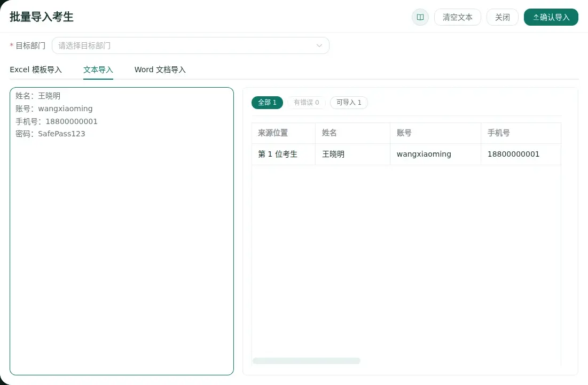Screen dimensions: 588x385
Task: Click the 手机号 column header
Action: click(521, 133)
